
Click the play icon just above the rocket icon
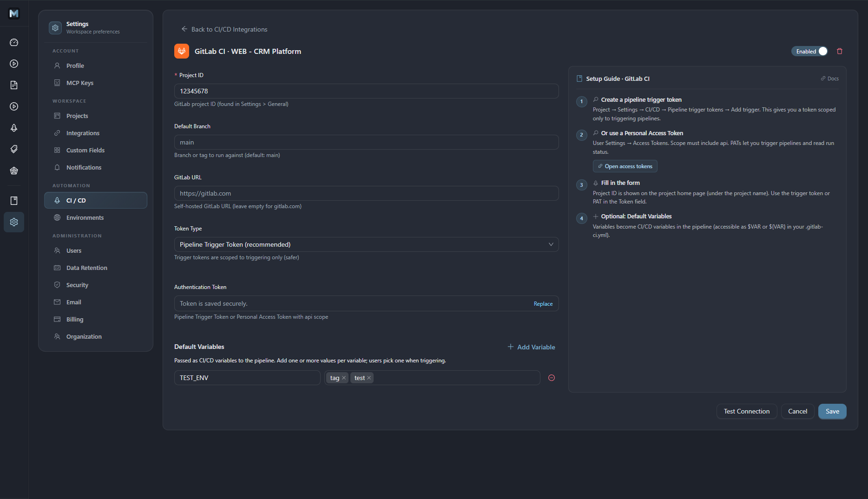click(14, 106)
